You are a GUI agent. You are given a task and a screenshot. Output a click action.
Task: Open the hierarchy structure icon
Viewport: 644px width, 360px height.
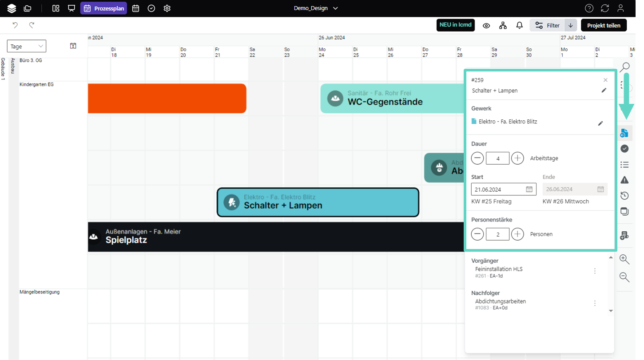point(503,25)
